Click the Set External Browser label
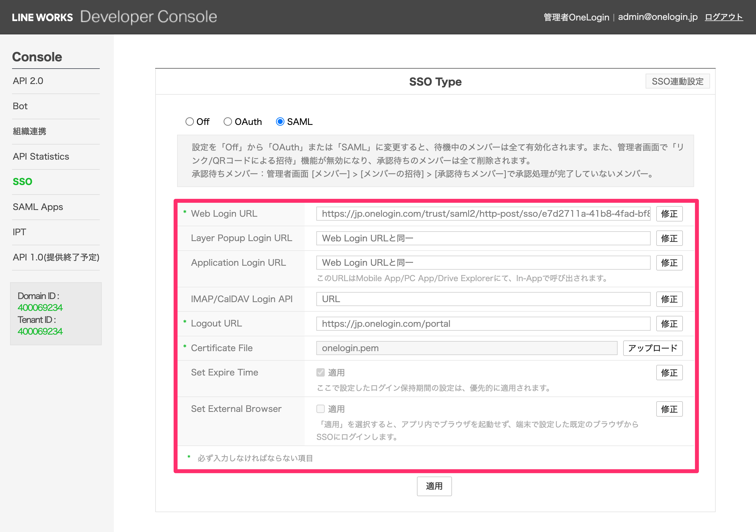756x532 pixels. click(x=236, y=409)
